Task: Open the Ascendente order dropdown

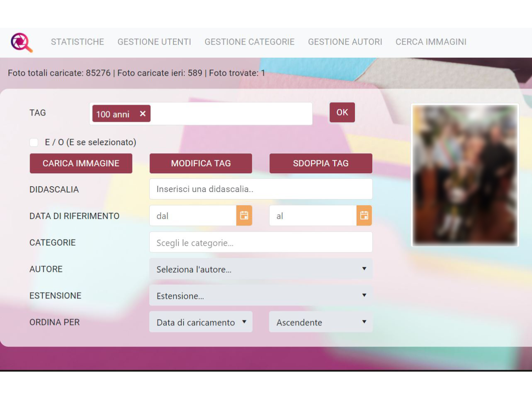Action: click(x=320, y=322)
